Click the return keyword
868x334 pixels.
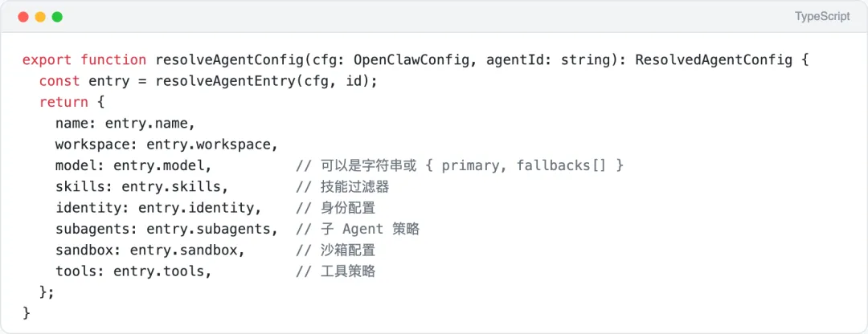pyautogui.click(x=63, y=103)
